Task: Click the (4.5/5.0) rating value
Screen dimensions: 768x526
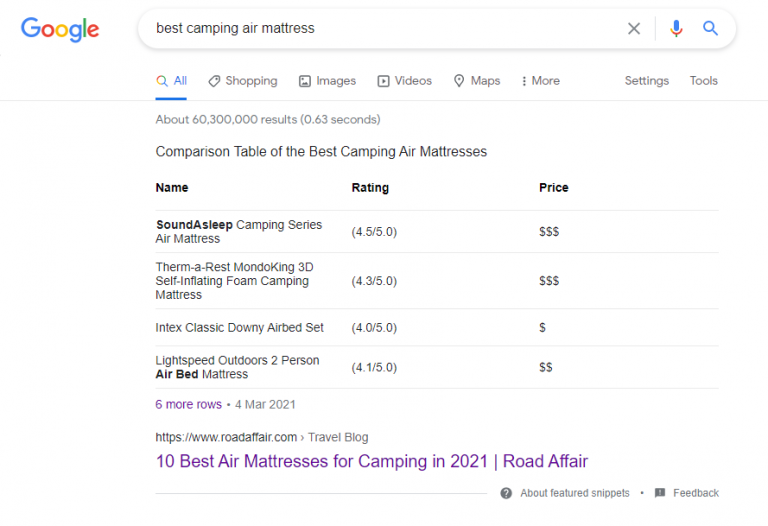Action: (374, 232)
